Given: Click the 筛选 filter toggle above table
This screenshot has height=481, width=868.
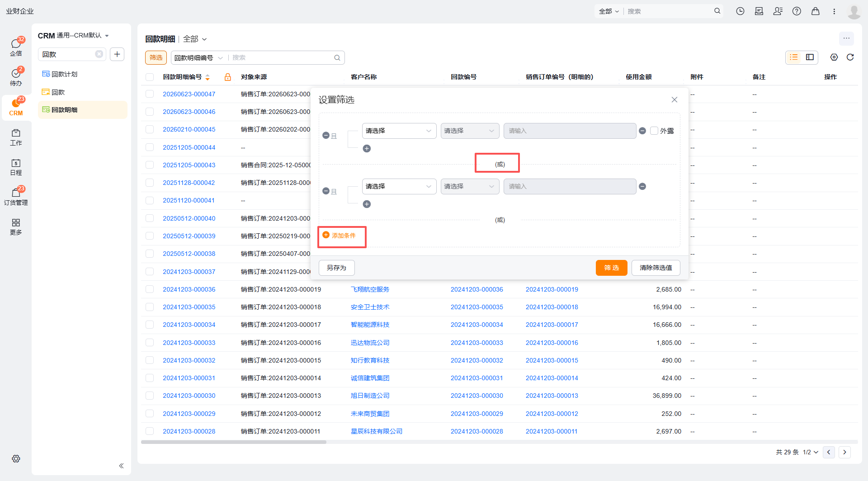Looking at the screenshot, I should click(156, 57).
